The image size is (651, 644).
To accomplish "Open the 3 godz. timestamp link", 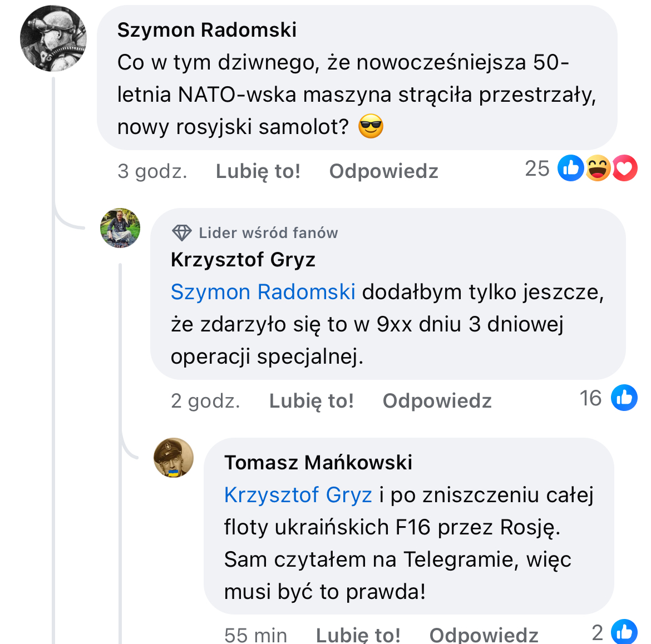I will click(152, 171).
